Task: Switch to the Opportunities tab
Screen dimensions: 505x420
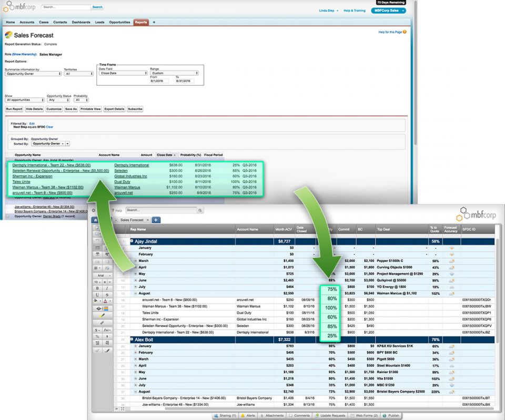Action: pos(119,23)
